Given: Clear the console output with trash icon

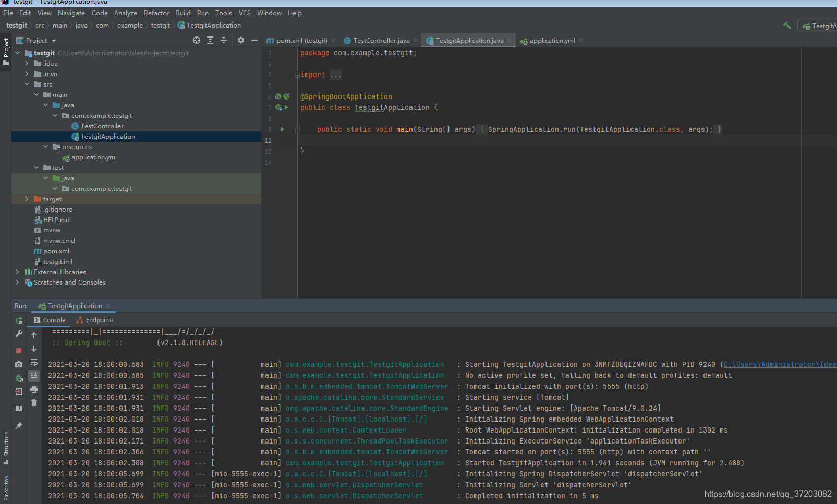Looking at the screenshot, I should tap(33, 402).
